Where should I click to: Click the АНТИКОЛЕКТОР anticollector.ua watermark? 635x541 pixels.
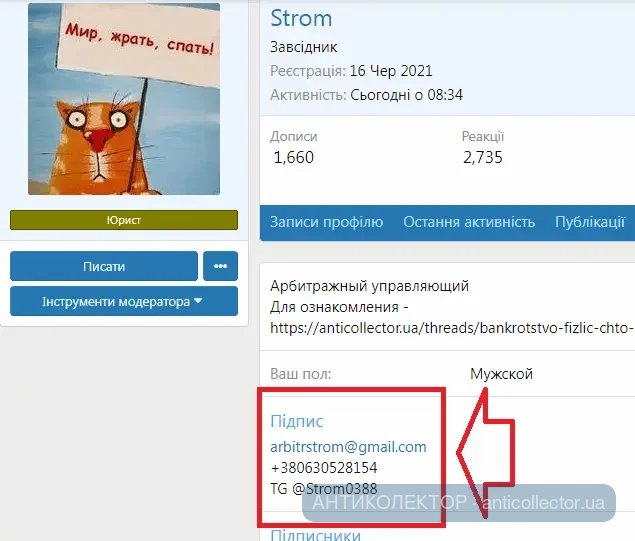459,503
